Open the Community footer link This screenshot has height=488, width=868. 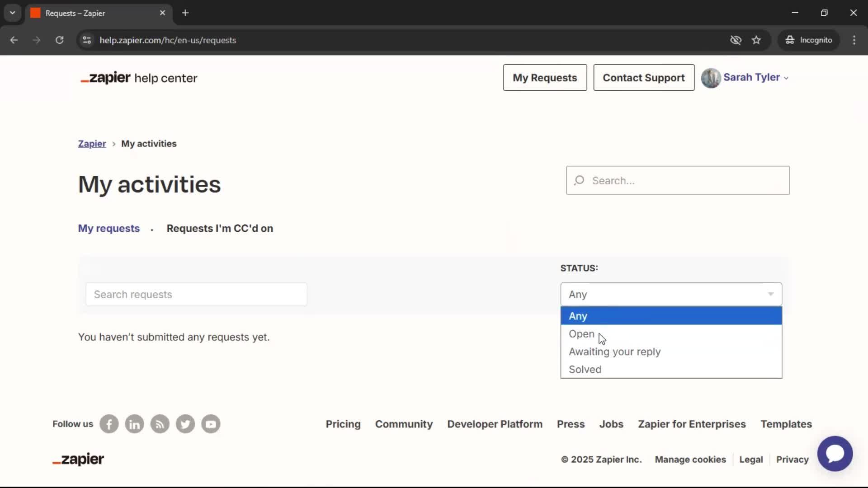coord(404,424)
